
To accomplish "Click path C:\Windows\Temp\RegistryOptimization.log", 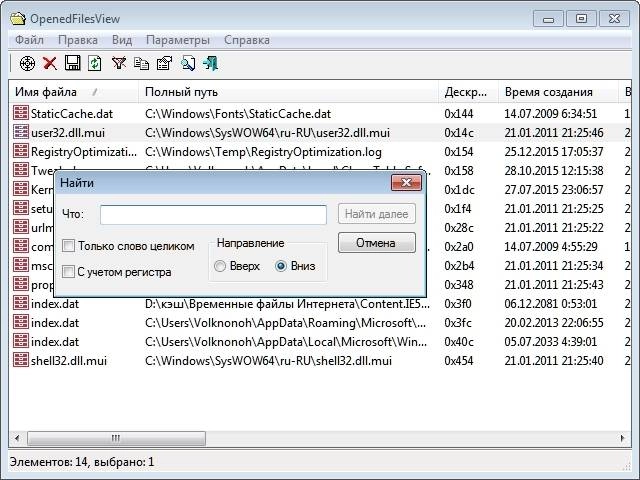I will 263,152.
